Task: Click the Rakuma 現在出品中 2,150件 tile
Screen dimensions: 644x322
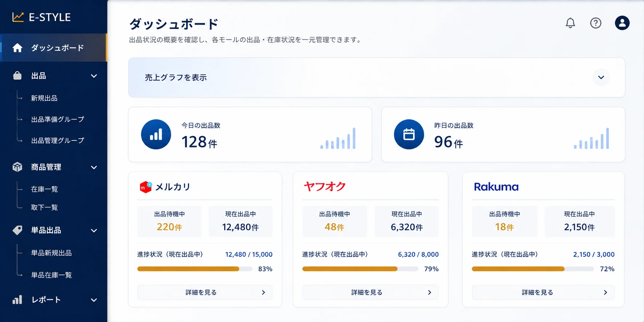Action: point(579,221)
